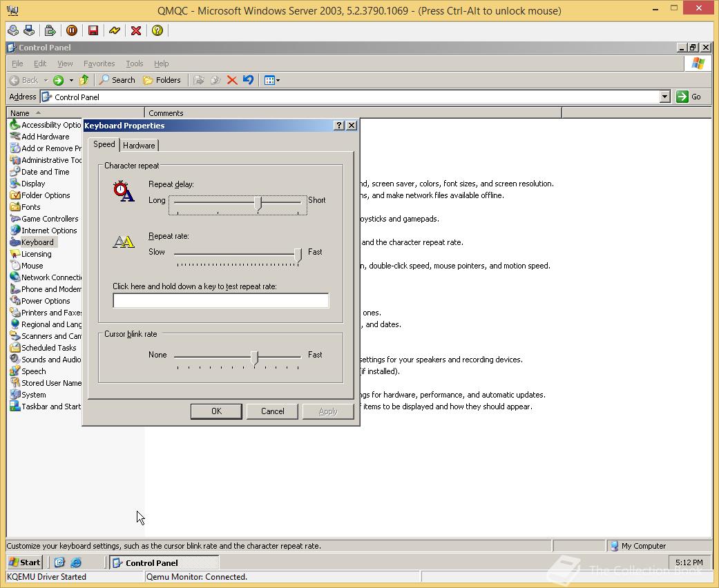Click the Go button beside address bar
Image resolution: width=719 pixels, height=588 pixels.
(689, 97)
